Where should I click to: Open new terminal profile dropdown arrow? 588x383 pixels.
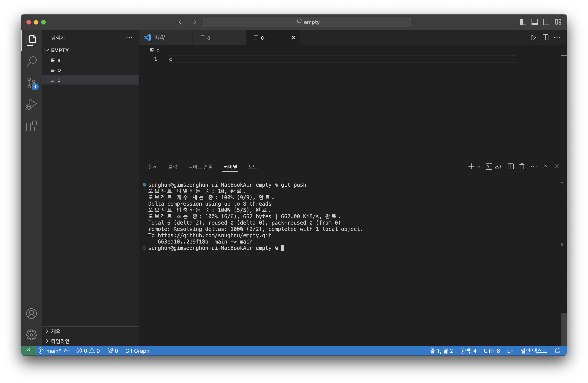(479, 167)
